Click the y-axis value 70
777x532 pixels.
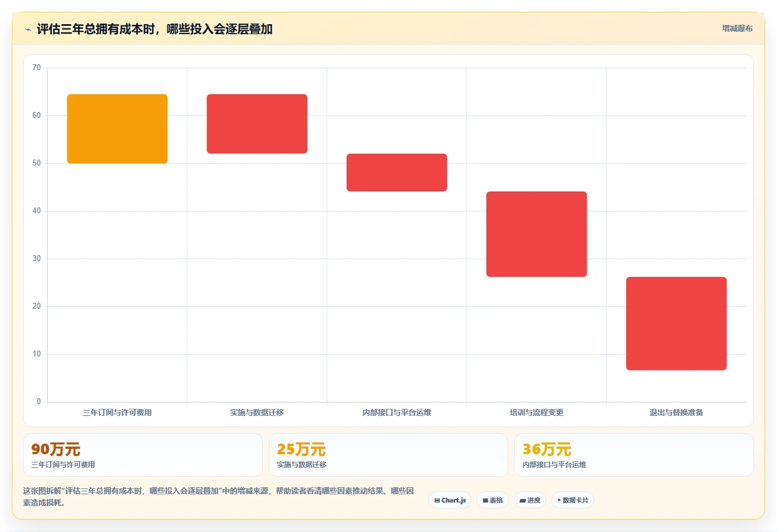click(37, 68)
